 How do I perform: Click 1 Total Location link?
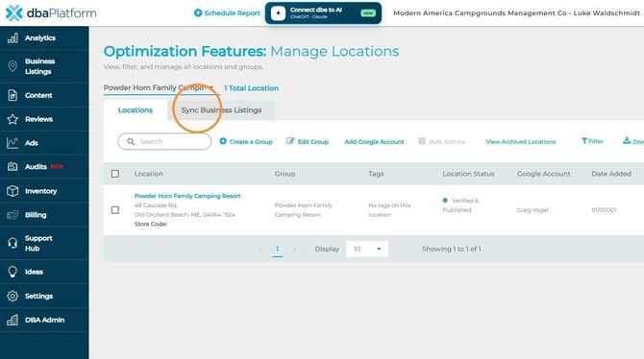[x=252, y=88]
